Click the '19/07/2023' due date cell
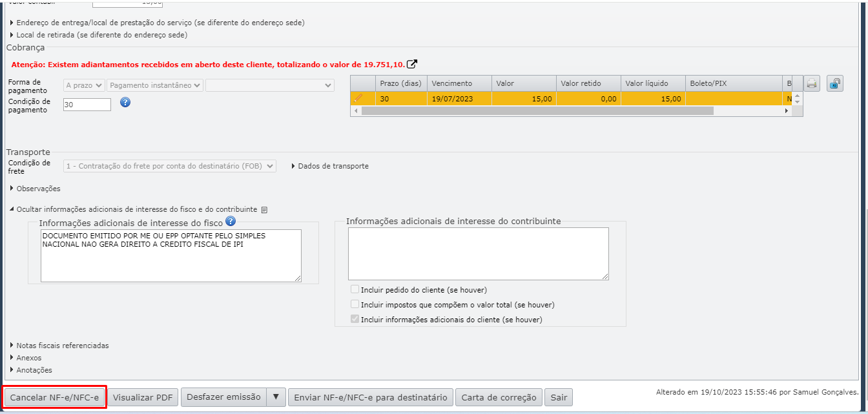 (459, 99)
